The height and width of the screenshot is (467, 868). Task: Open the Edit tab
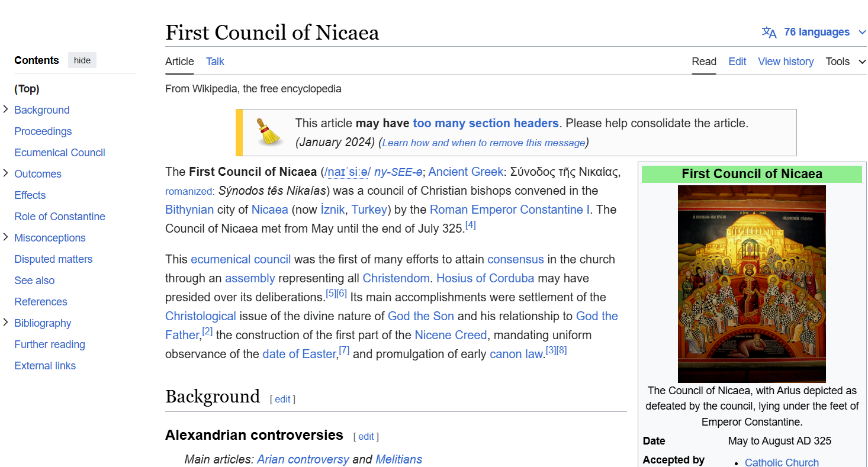coord(737,62)
